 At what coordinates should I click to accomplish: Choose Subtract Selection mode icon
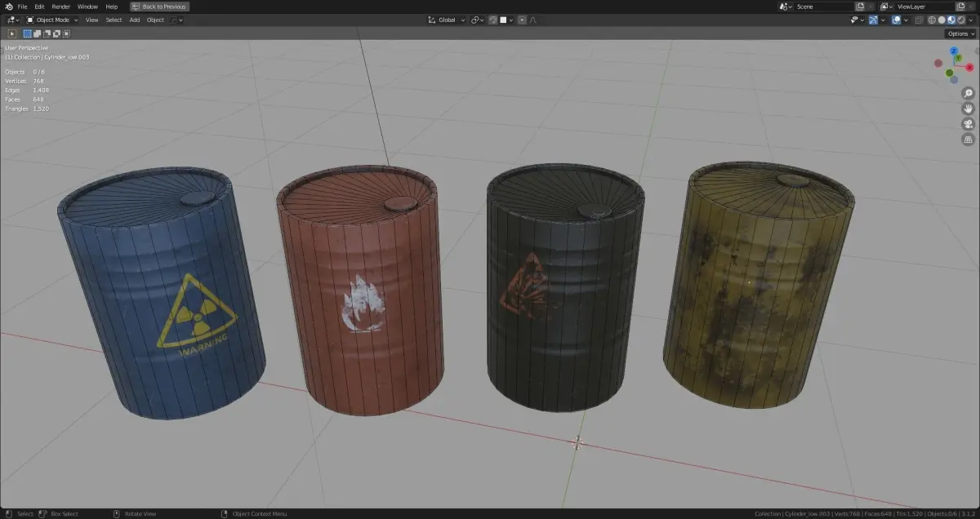(47, 33)
